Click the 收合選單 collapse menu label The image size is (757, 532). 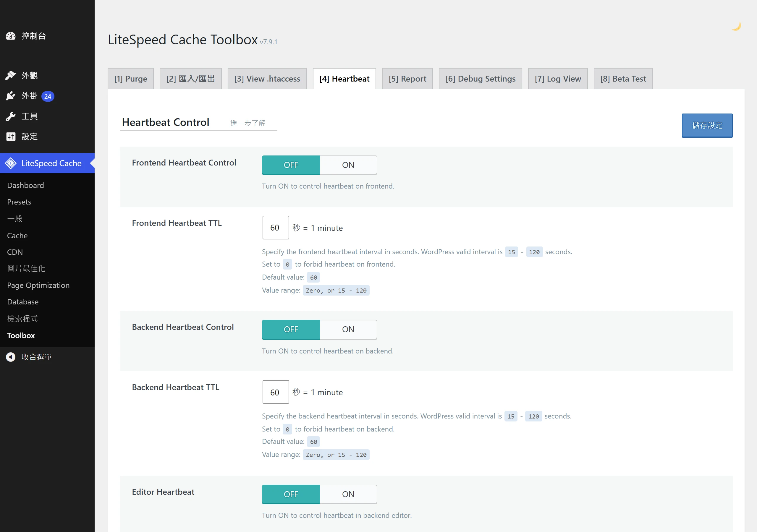37,357
